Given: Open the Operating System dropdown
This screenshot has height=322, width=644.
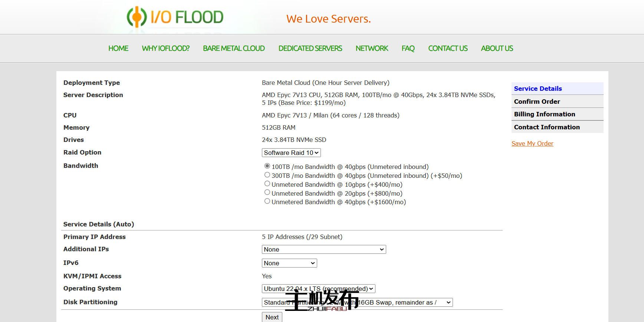Looking at the screenshot, I should tap(319, 289).
